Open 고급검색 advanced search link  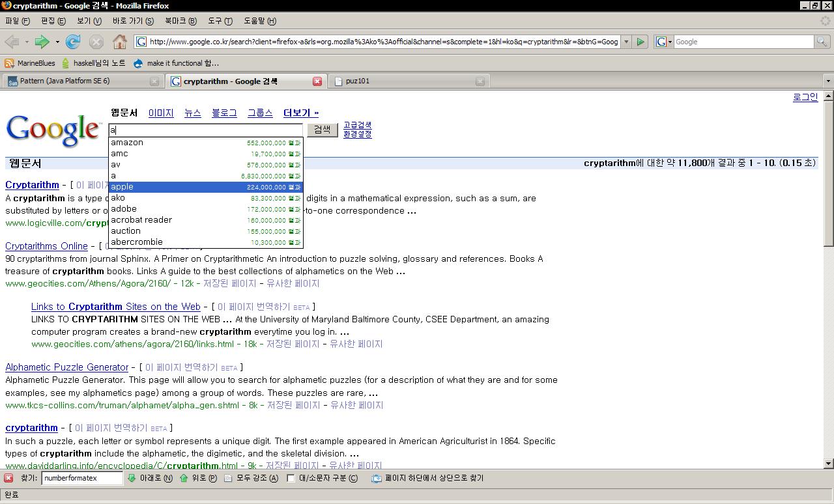click(x=357, y=125)
